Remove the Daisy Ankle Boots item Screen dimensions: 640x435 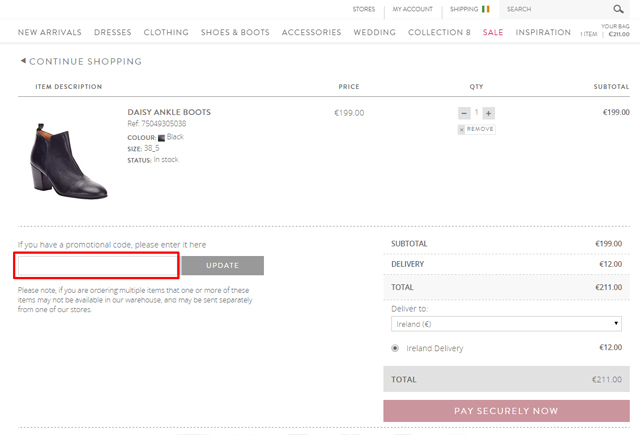pyautogui.click(x=476, y=129)
